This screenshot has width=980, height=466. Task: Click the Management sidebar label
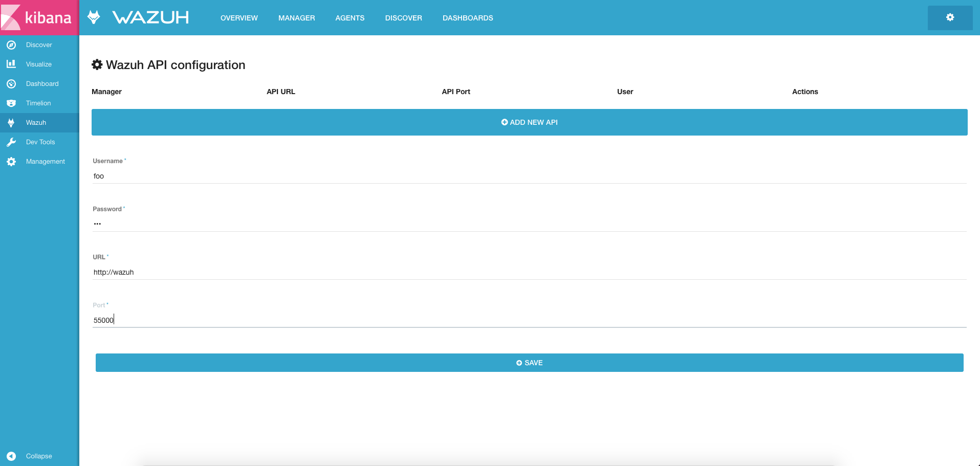point(46,162)
